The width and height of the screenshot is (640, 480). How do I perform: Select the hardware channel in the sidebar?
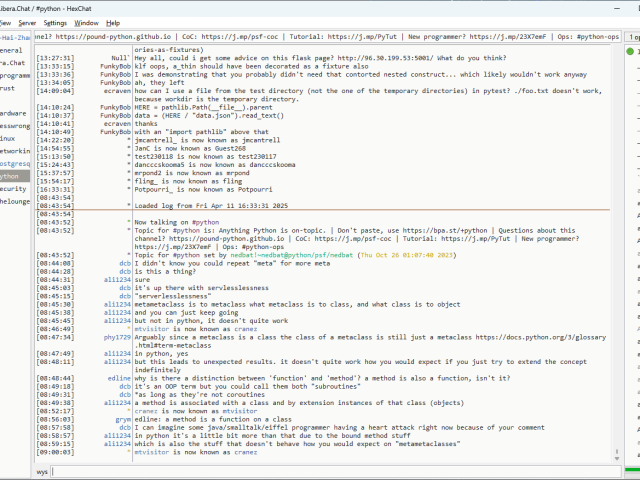point(12,113)
